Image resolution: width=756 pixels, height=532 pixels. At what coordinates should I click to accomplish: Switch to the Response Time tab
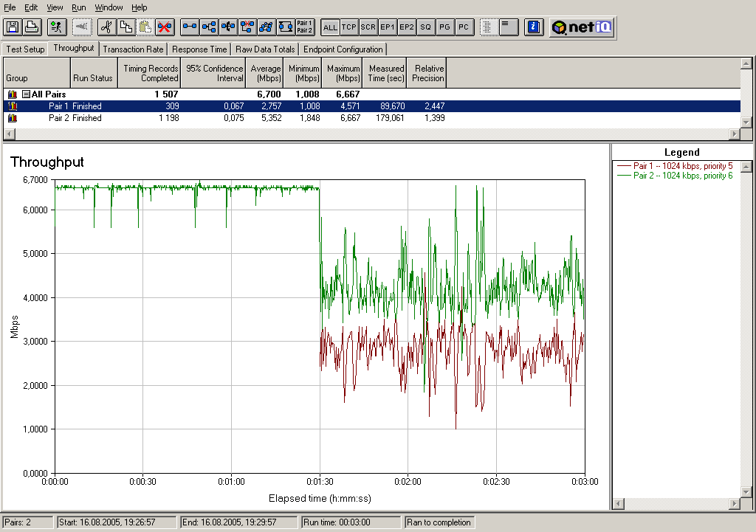(x=199, y=49)
